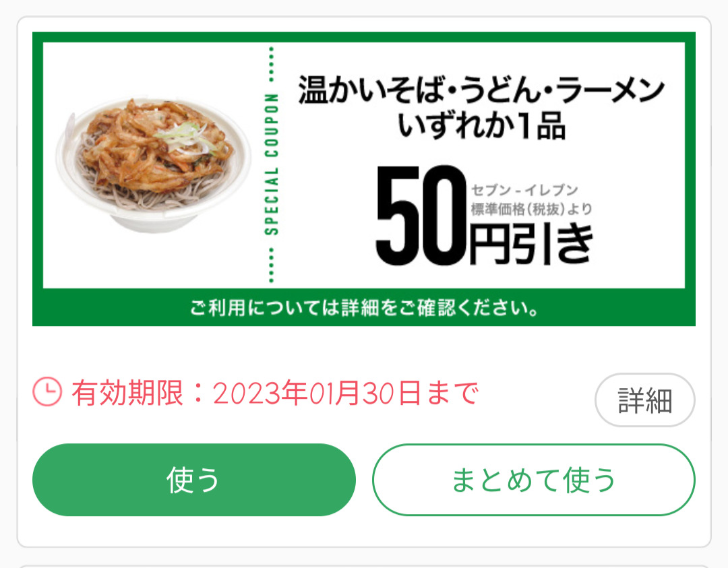Tap the green 使う button
Image resolution: width=728 pixels, height=568 pixels.
(194, 479)
